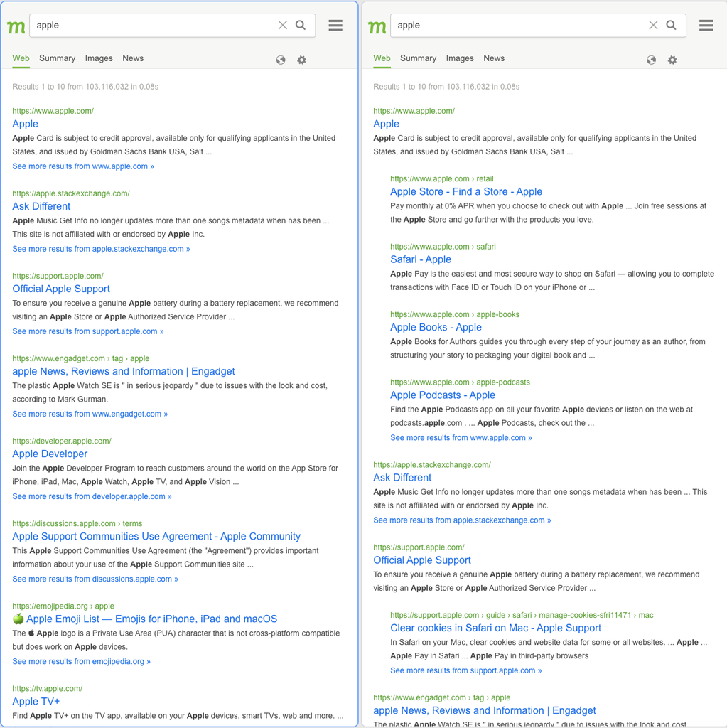See more results from support.apple.com, left window
The image size is (727, 728).
pos(88,331)
